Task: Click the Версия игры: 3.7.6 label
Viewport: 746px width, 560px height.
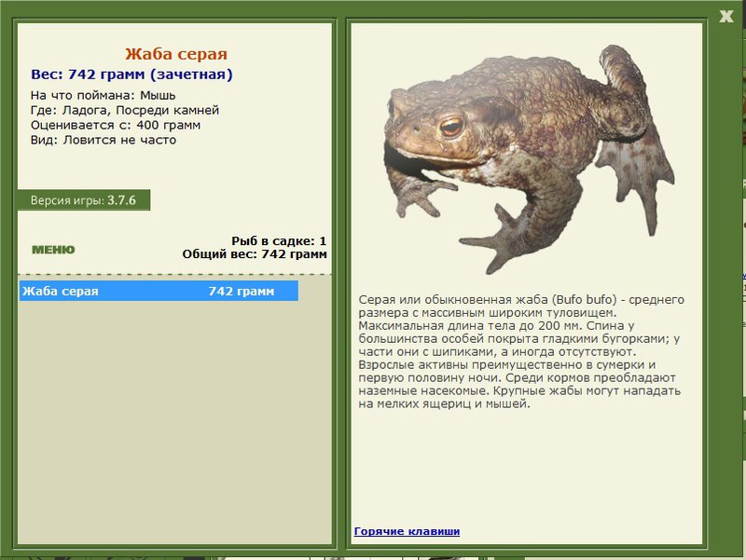Action: tap(84, 200)
